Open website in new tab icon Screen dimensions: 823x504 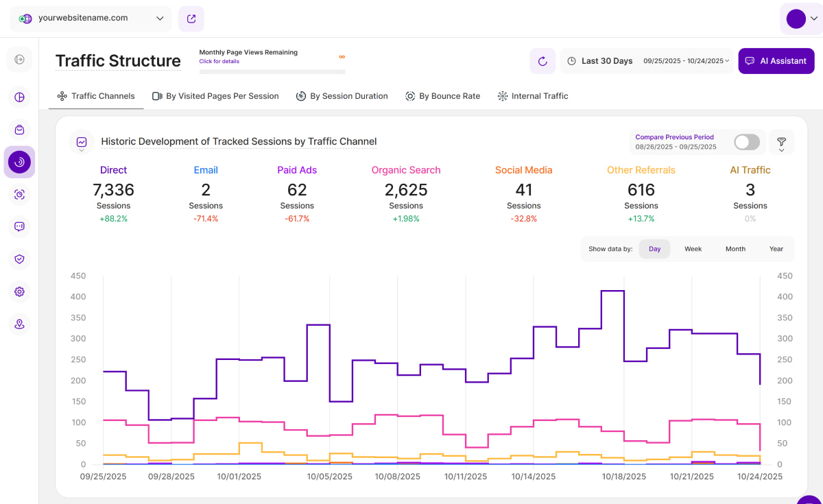pyautogui.click(x=191, y=19)
